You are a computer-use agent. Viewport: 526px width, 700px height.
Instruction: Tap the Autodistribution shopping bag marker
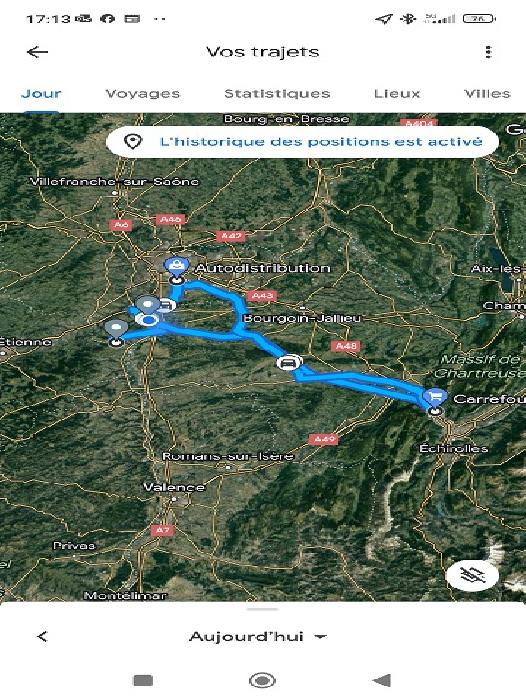tap(177, 266)
